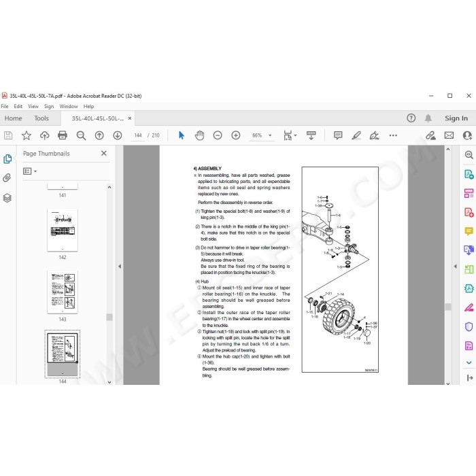Viewport: 476px width, 476px height.
Task: Open the Window menu
Action: [69, 106]
